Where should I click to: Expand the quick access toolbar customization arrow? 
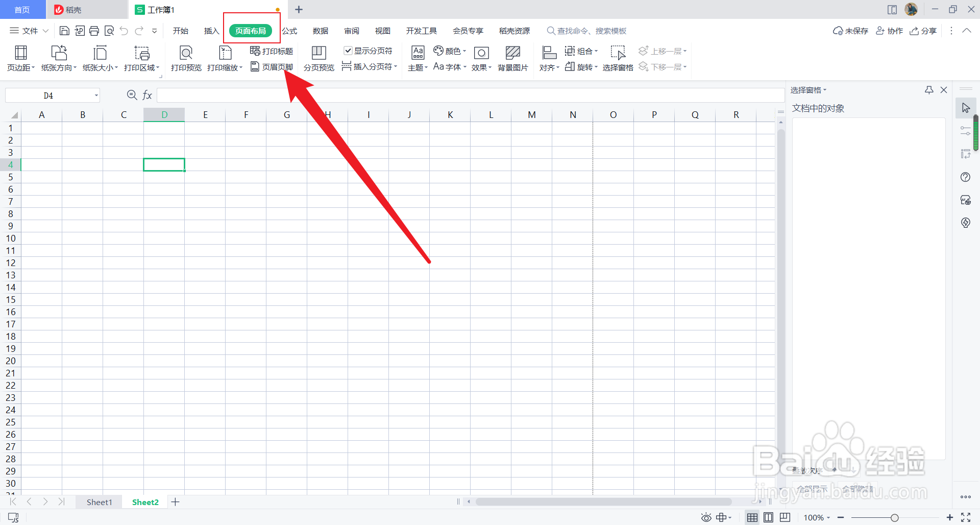(x=154, y=31)
